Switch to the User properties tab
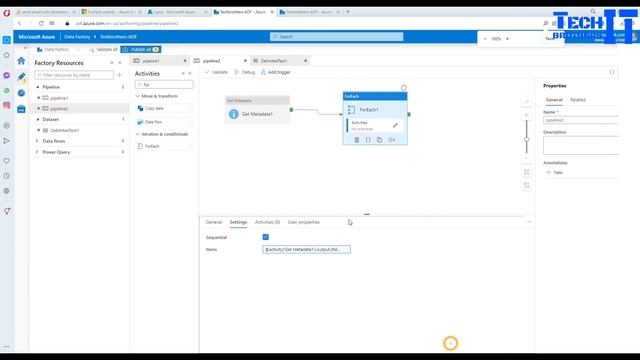Image resolution: width=640 pixels, height=360 pixels. click(304, 222)
